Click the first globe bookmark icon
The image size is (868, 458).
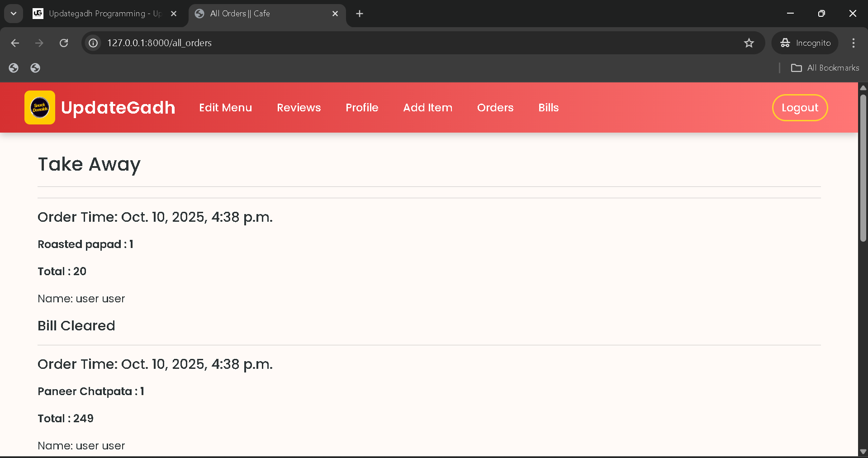click(14, 68)
